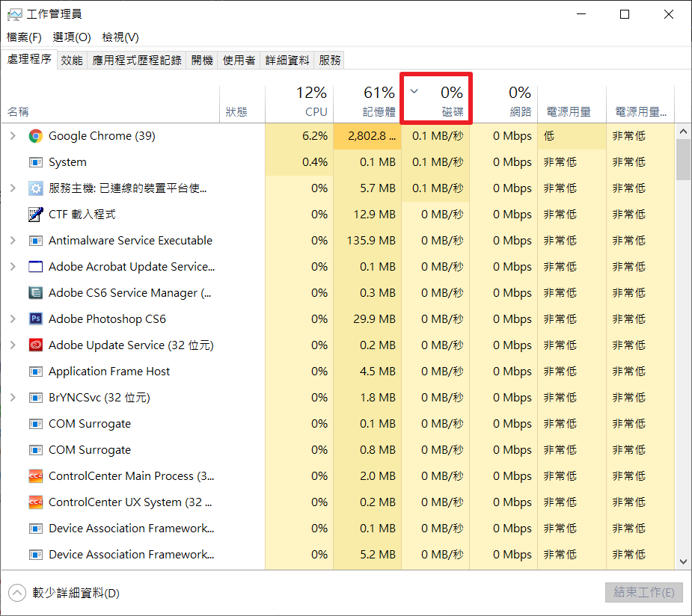Click the vertical scrollbar thumb

(683, 160)
